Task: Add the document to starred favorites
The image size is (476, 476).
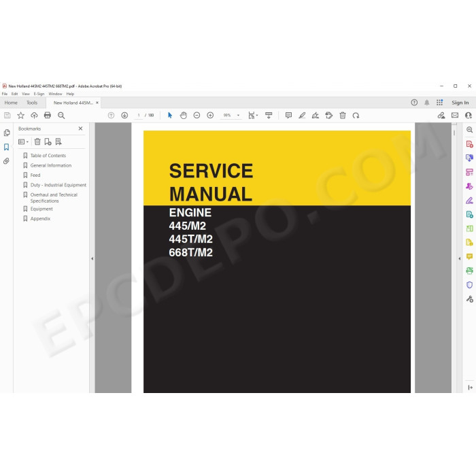Action: (x=20, y=116)
